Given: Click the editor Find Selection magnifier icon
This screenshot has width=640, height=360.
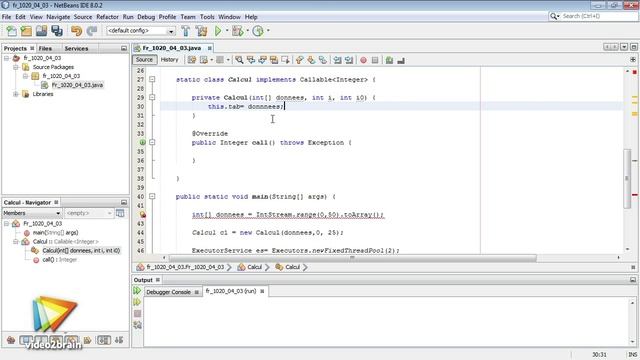Looking at the screenshot, I should (239, 60).
